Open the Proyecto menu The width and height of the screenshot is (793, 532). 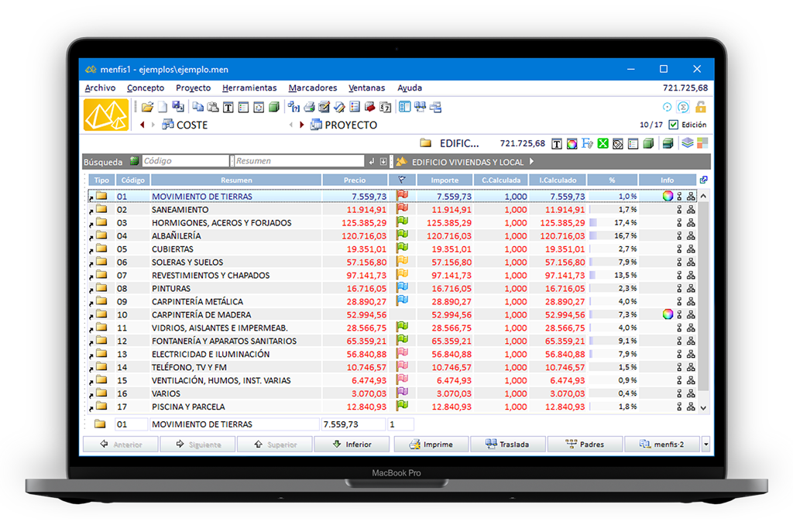tap(193, 88)
